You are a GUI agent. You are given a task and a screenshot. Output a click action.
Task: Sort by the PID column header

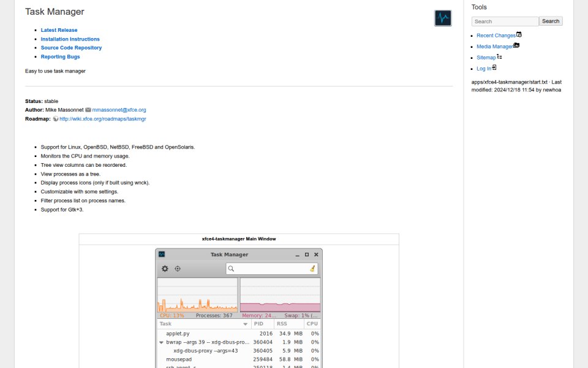[x=262, y=324]
